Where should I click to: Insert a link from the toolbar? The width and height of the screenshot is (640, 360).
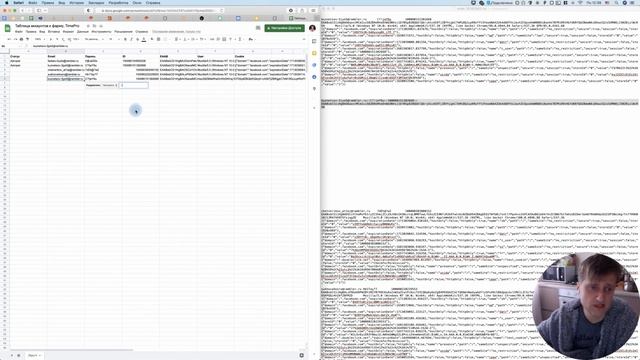tap(212, 39)
